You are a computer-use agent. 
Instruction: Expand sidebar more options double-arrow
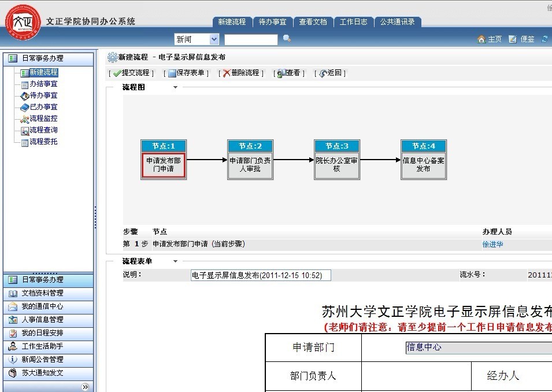pyautogui.click(x=86, y=387)
